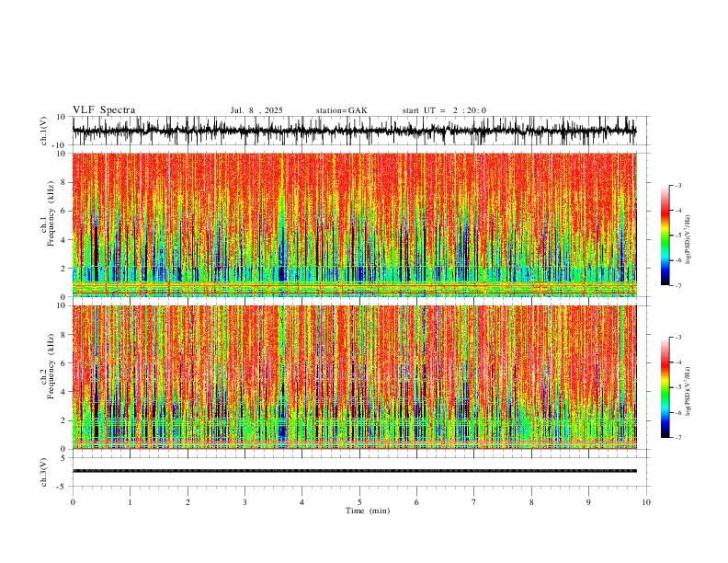
Task: Click the time axis tick label "8"
Action: pyautogui.click(x=531, y=502)
